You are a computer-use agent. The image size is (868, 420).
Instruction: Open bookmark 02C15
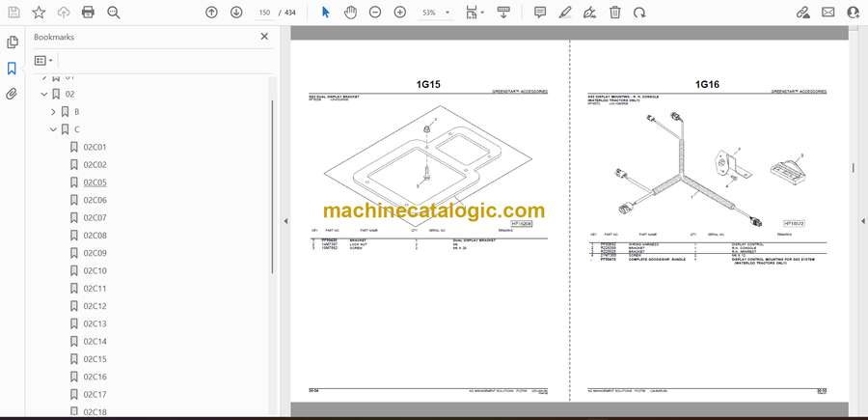pyautogui.click(x=95, y=359)
